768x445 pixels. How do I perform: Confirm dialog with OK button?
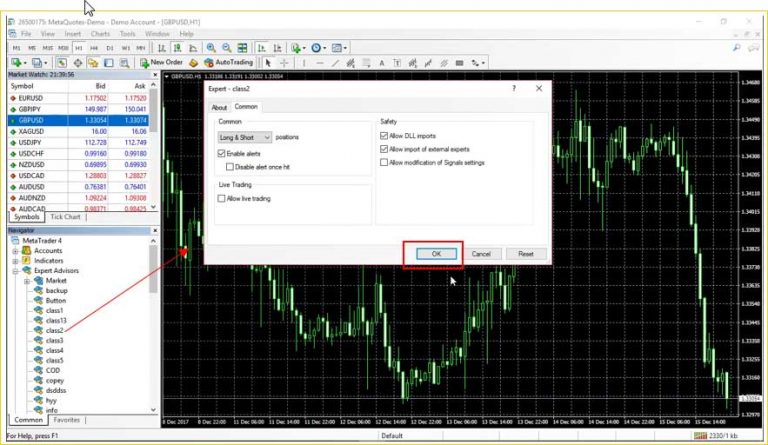[x=436, y=254]
